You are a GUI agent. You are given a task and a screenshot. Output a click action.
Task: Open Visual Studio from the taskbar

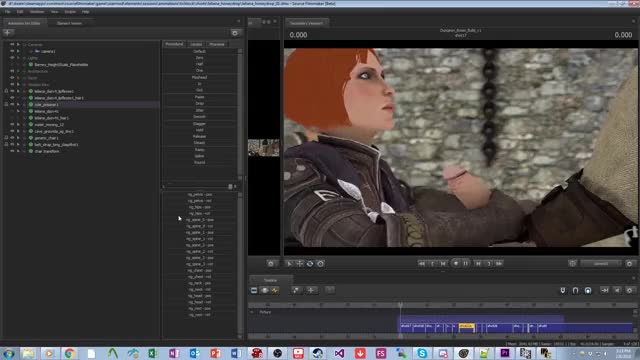[339, 353]
